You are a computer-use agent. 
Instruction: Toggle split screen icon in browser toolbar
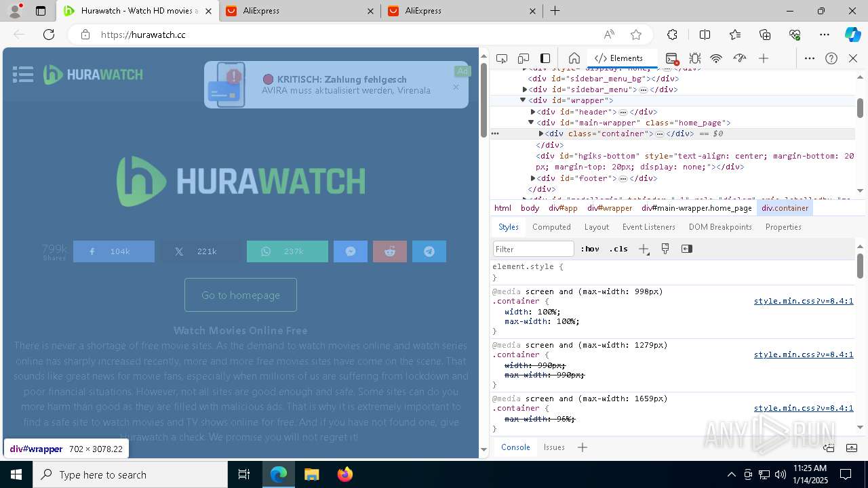(705, 35)
